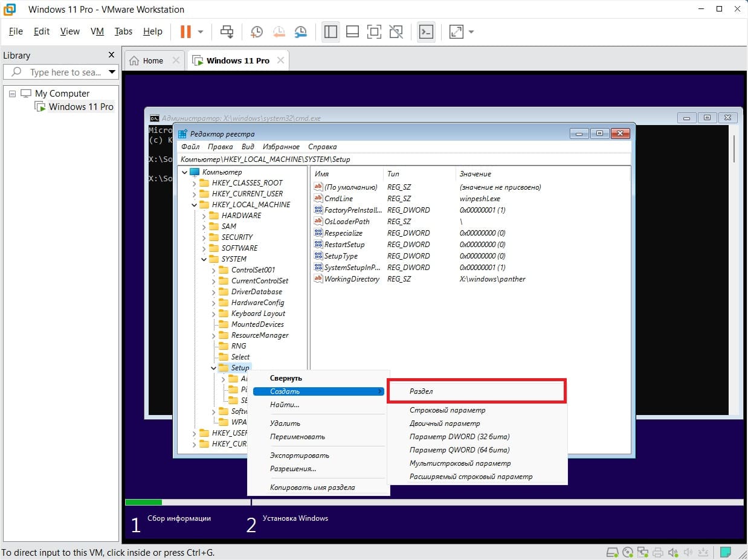
Task: Toggle the console view icon
Action: [426, 32]
